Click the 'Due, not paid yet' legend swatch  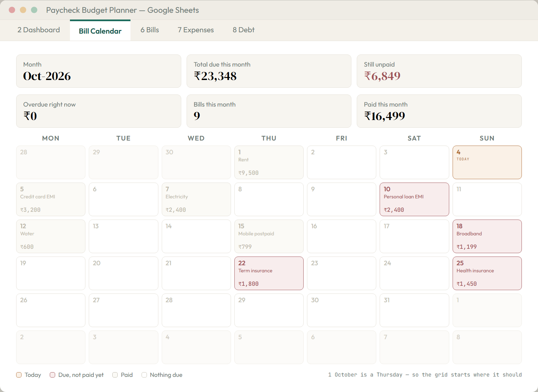click(x=52, y=375)
